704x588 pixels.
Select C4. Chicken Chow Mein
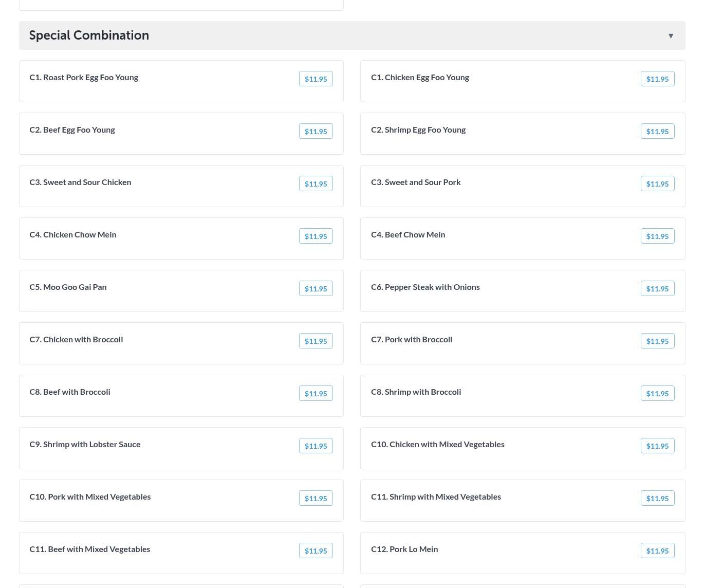(73, 235)
